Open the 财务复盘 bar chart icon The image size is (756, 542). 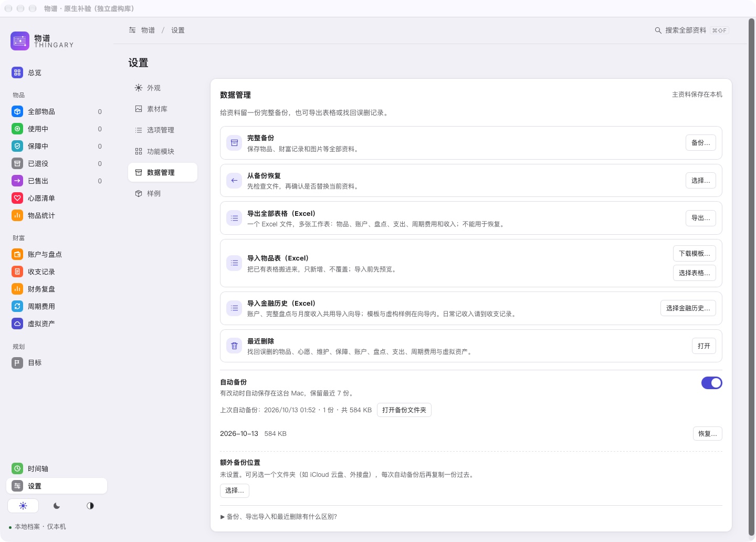[x=17, y=289]
